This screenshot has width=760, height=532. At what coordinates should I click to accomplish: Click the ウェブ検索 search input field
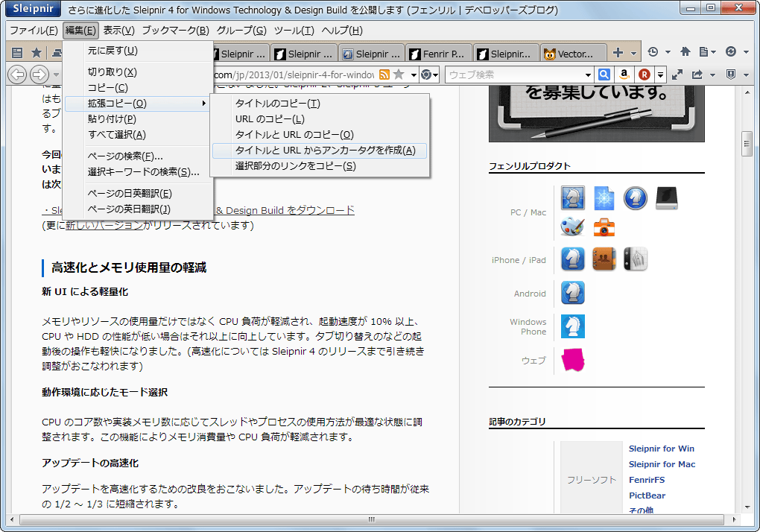coord(514,75)
